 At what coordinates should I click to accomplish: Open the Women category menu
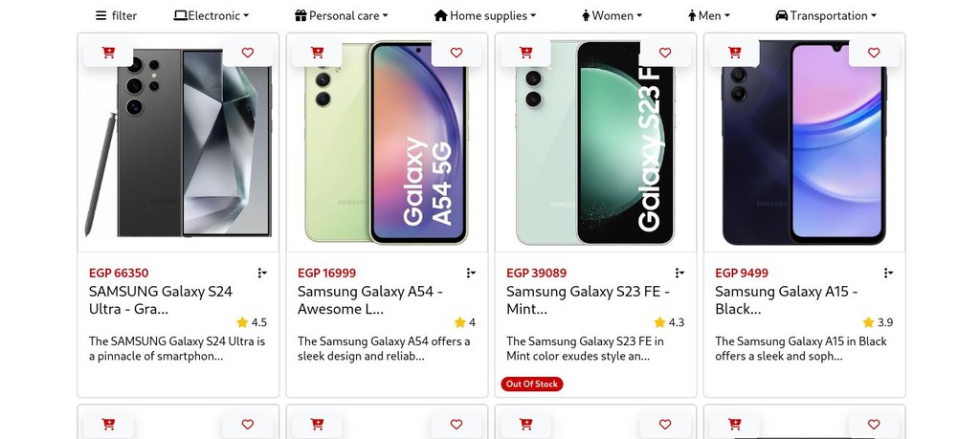612,15
